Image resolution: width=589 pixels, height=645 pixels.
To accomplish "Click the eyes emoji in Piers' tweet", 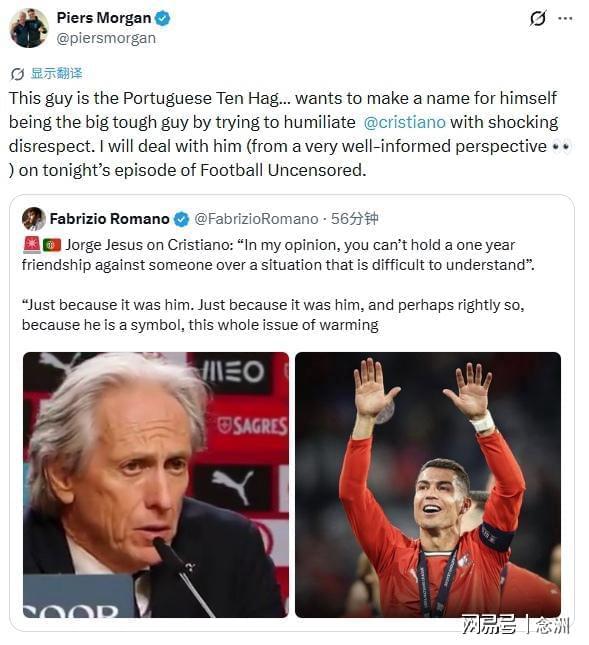I will click(561, 147).
